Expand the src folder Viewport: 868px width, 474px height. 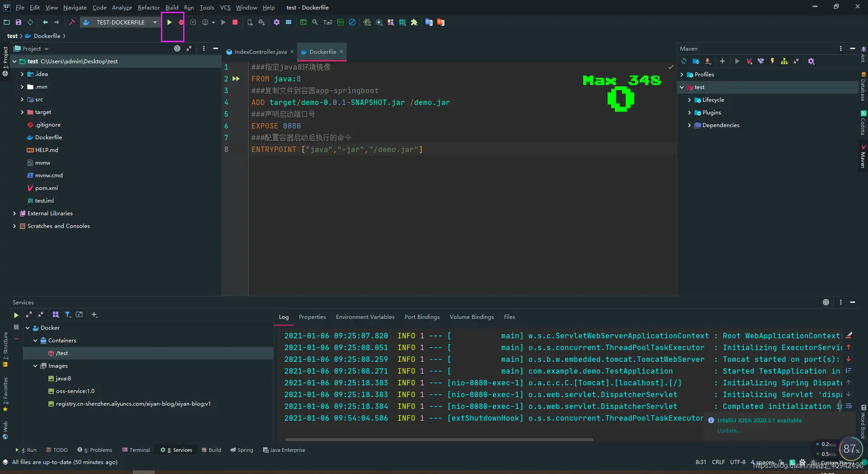tap(22, 100)
